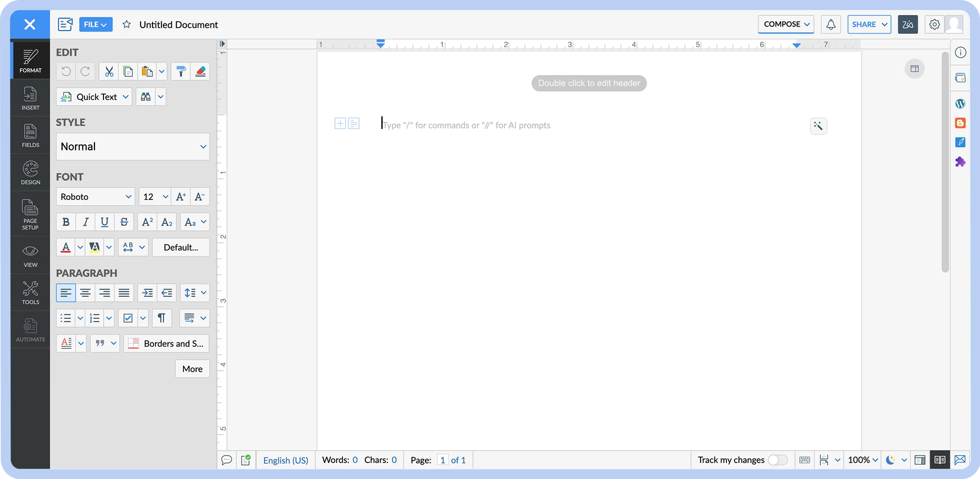This screenshot has height=479, width=980.
Task: Switch to the Design tab
Action: click(x=30, y=172)
